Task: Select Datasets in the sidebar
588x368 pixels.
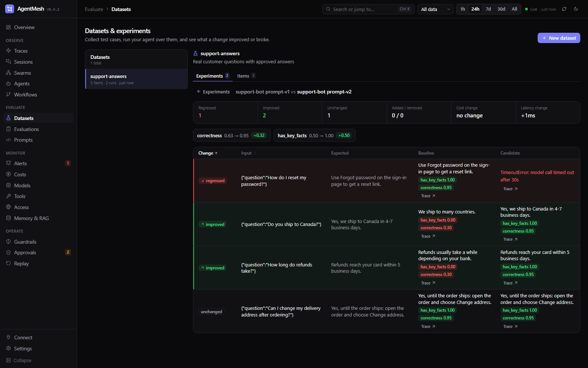Action: click(38, 118)
